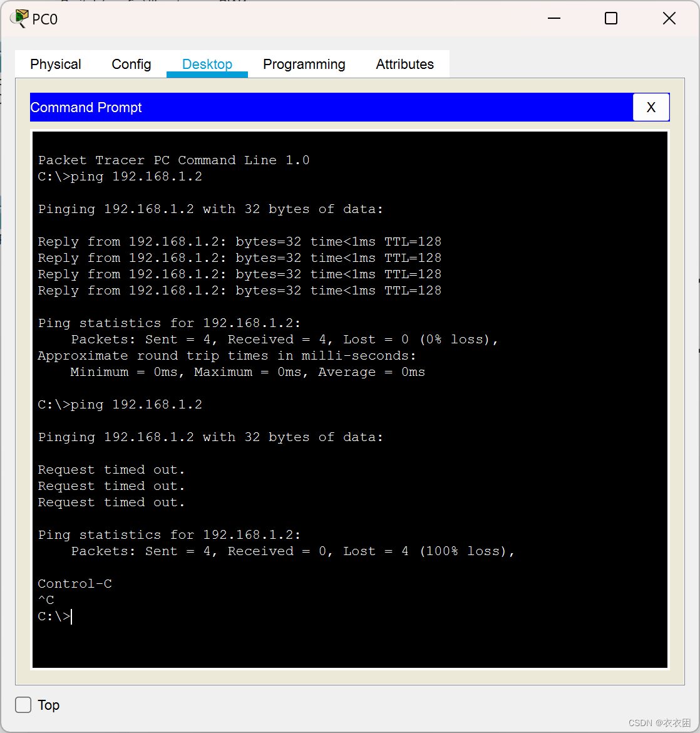Image resolution: width=700 pixels, height=733 pixels.
Task: Click the 'Minimum = 0ms' round trip line
Action: click(248, 372)
